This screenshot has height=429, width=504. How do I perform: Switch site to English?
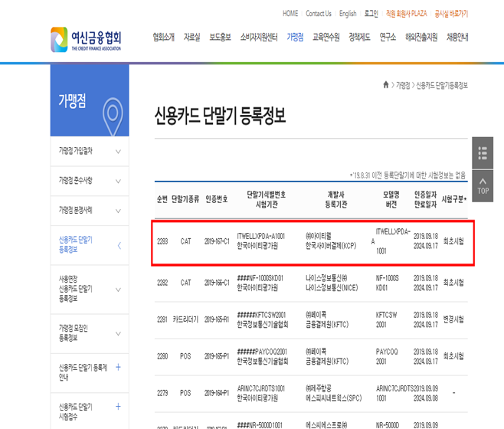(x=348, y=14)
